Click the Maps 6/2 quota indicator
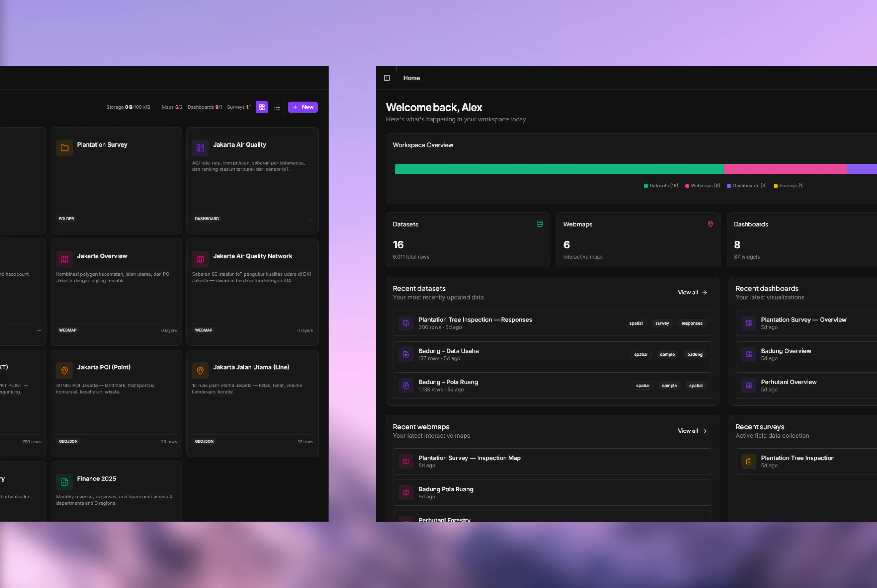The width and height of the screenshot is (877, 588). point(172,107)
